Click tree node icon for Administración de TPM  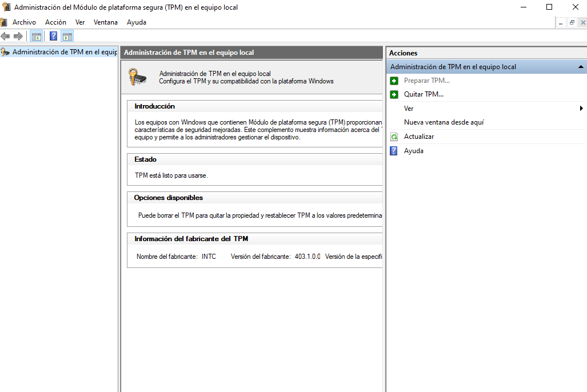tap(5, 52)
